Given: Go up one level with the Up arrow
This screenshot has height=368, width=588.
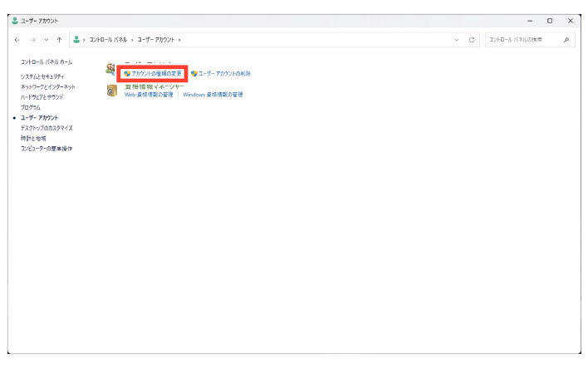Looking at the screenshot, I should pos(59,40).
